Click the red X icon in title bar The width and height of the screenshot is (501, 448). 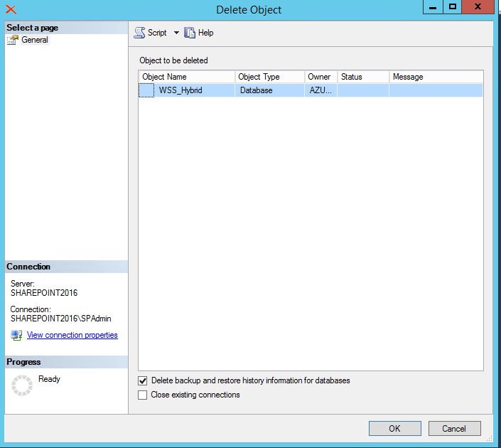(x=11, y=9)
